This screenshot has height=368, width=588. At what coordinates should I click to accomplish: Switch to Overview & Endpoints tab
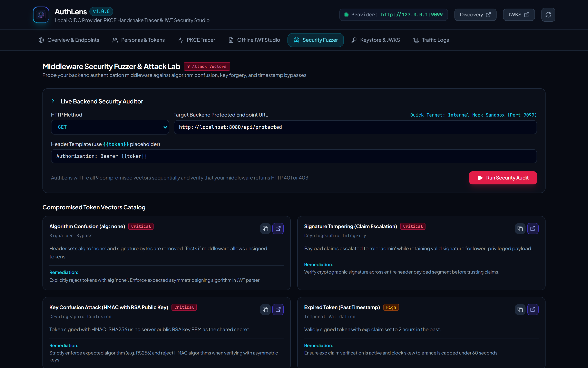(x=69, y=40)
